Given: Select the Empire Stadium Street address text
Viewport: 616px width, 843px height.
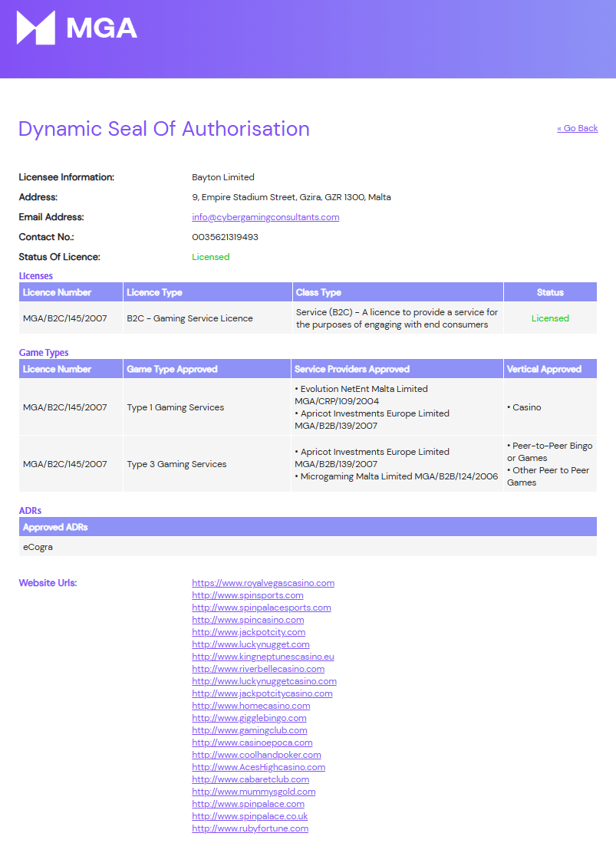Looking at the screenshot, I should click(x=292, y=197).
